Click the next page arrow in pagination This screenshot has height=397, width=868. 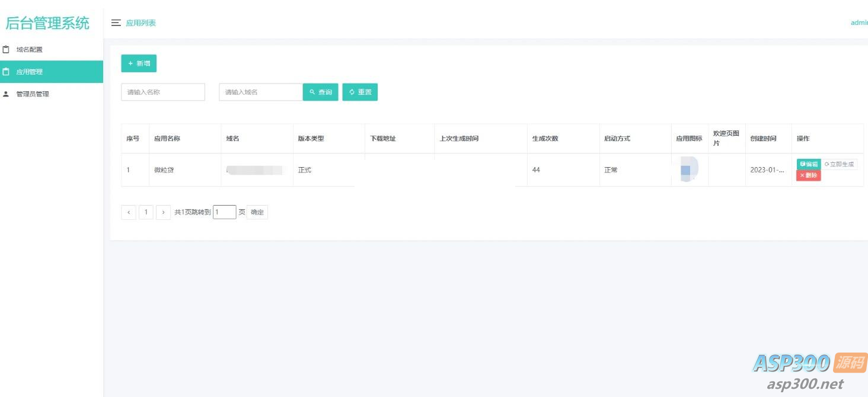point(164,212)
